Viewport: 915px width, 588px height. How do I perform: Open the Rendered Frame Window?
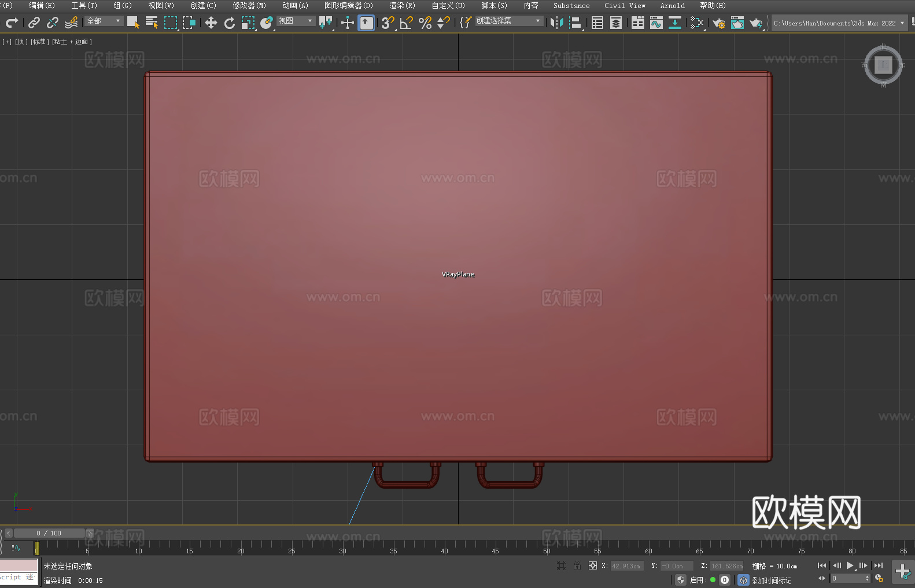click(x=737, y=23)
